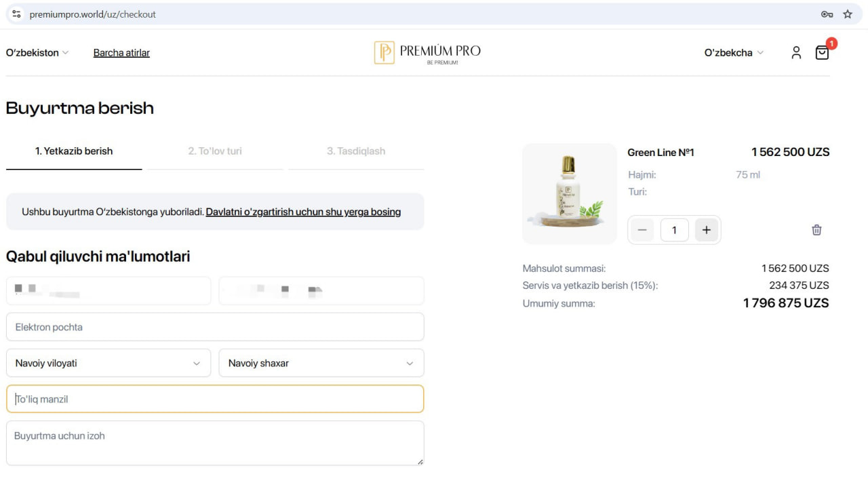Decrease quantity with minus button
868x485 pixels.
tap(642, 230)
